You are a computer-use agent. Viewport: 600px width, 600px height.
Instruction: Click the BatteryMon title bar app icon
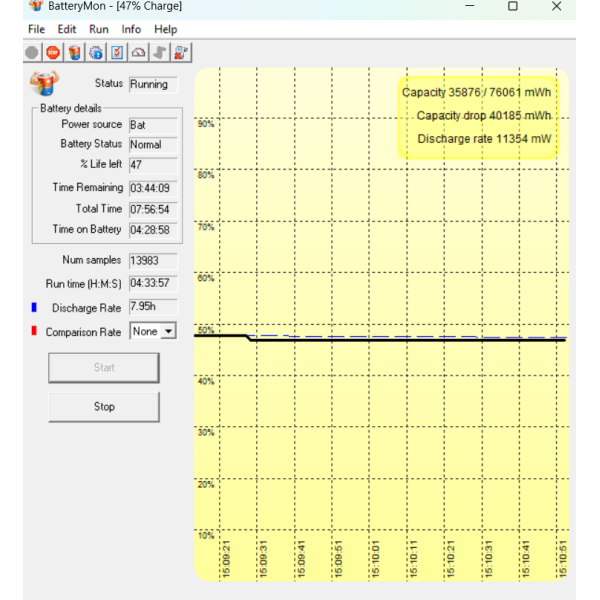tap(36, 6)
